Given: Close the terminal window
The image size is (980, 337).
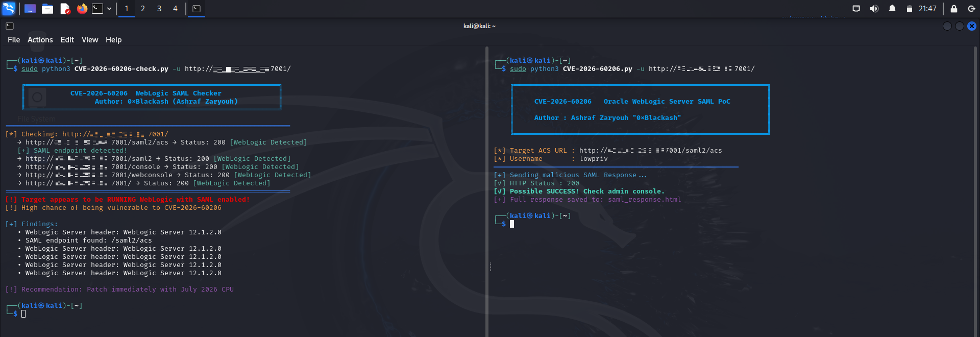Looking at the screenshot, I should (x=972, y=26).
